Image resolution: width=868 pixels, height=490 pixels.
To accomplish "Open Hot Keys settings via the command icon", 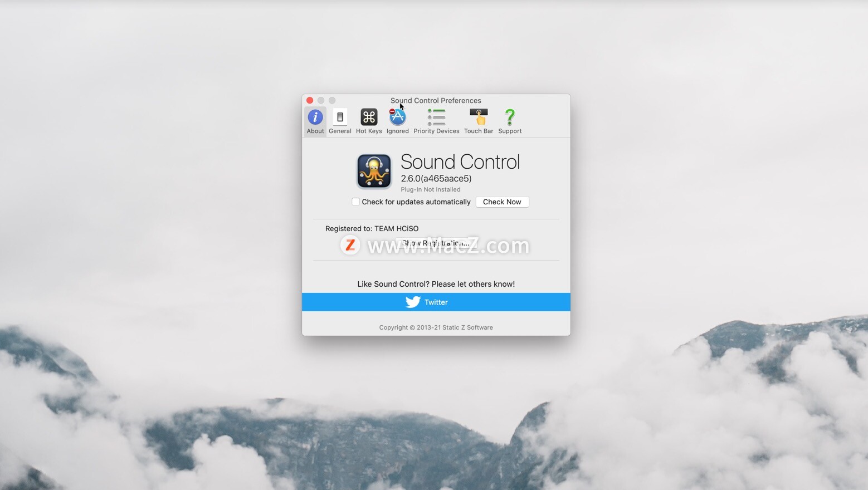I will pos(368,117).
